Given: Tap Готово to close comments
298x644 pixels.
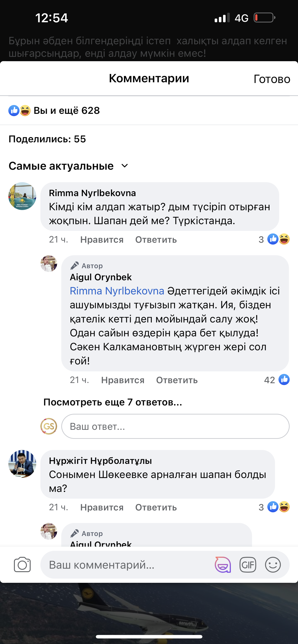Looking at the screenshot, I should [x=272, y=79].
